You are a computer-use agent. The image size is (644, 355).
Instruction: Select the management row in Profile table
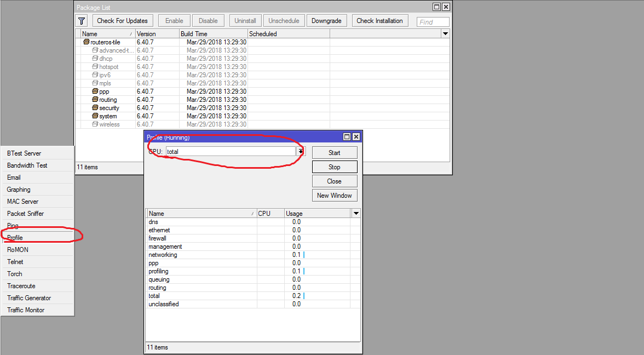(253, 247)
